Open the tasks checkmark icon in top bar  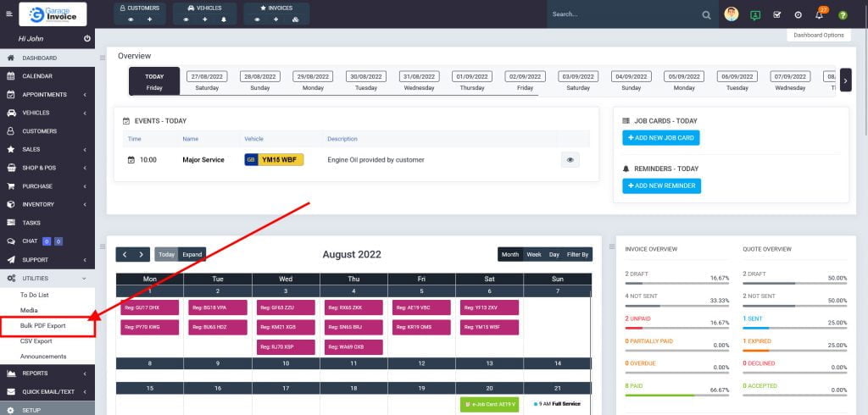point(776,14)
